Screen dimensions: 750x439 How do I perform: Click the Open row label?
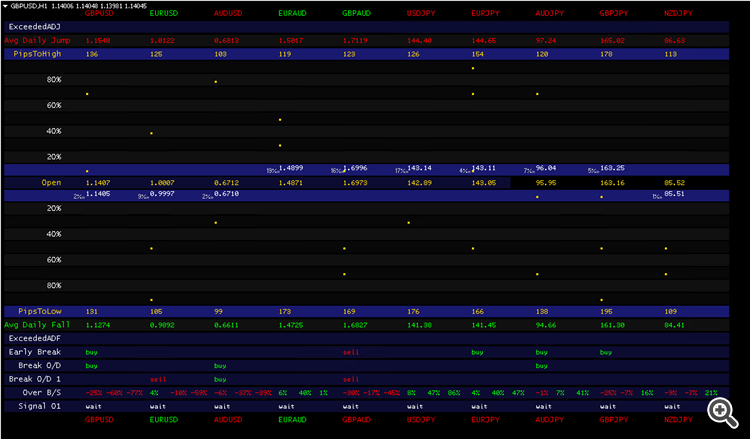pyautogui.click(x=51, y=182)
